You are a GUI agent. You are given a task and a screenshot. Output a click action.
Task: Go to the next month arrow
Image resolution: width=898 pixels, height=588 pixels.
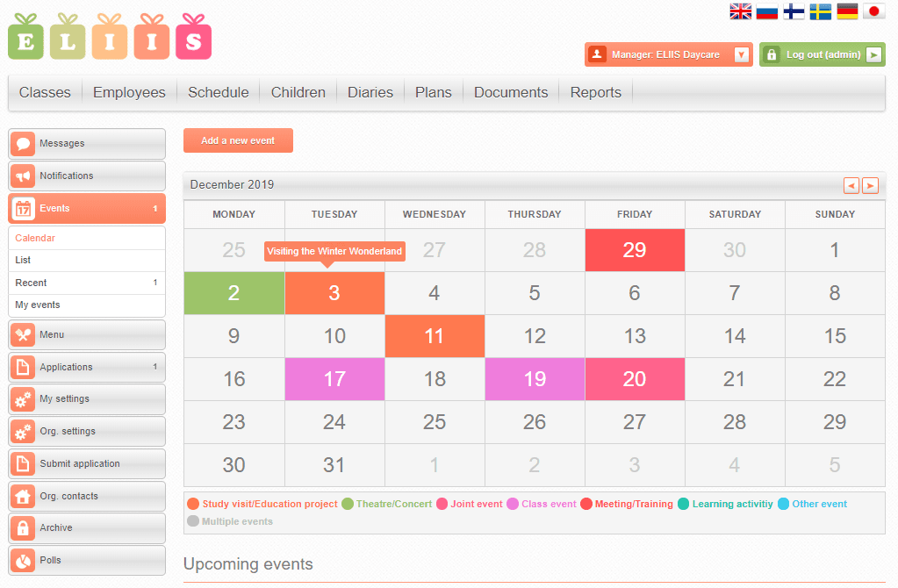coord(870,185)
